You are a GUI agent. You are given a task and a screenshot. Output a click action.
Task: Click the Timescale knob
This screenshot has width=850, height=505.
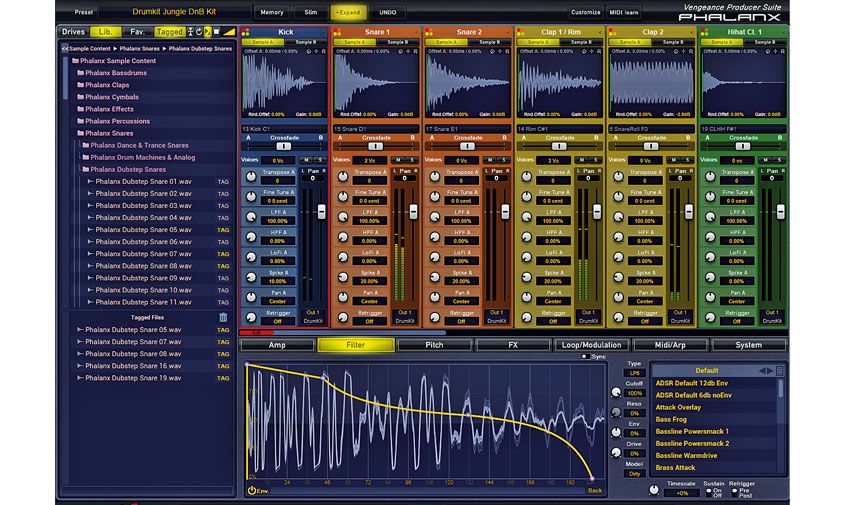click(654, 489)
